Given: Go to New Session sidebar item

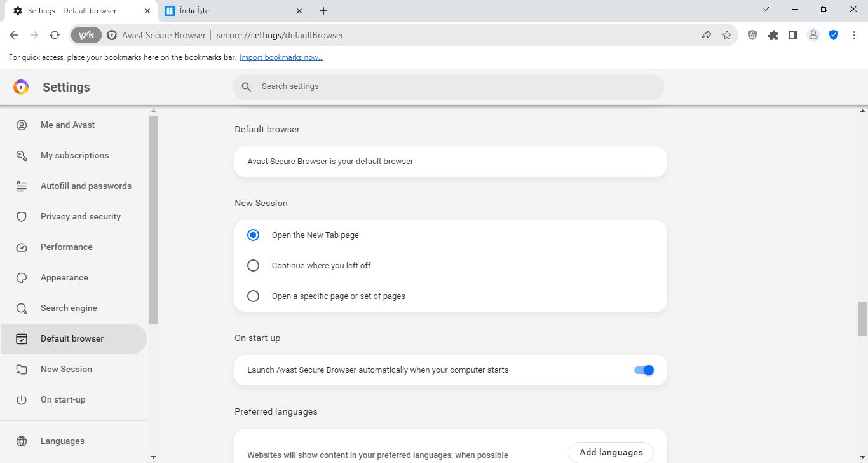Looking at the screenshot, I should tap(66, 369).
